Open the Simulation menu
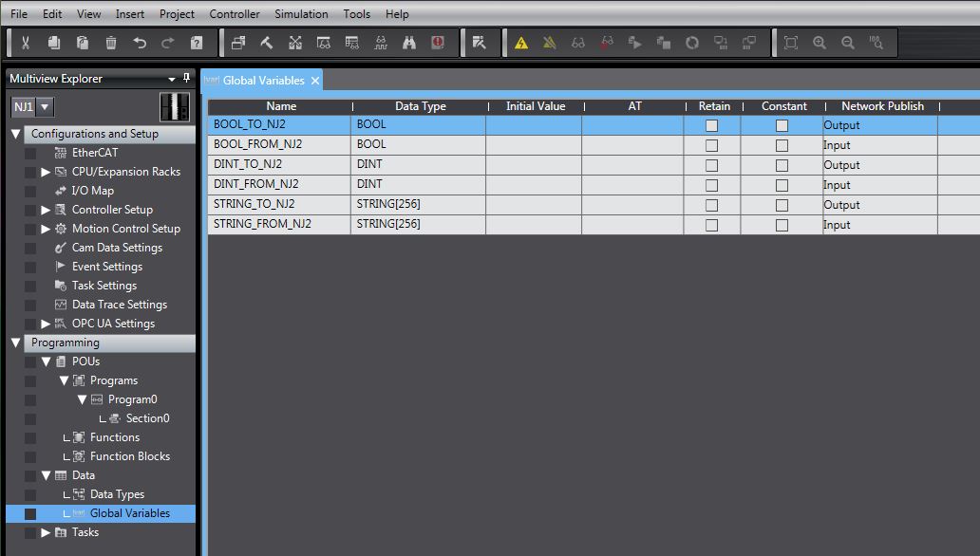 pos(301,13)
